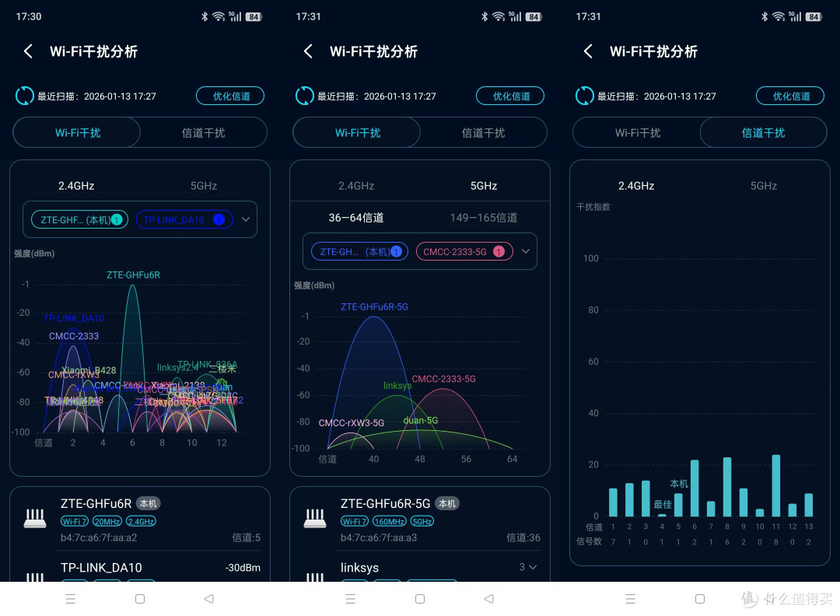Toggle CMCC-2333-5G network chip
Screen dimensions: 840x616
[x=464, y=252]
